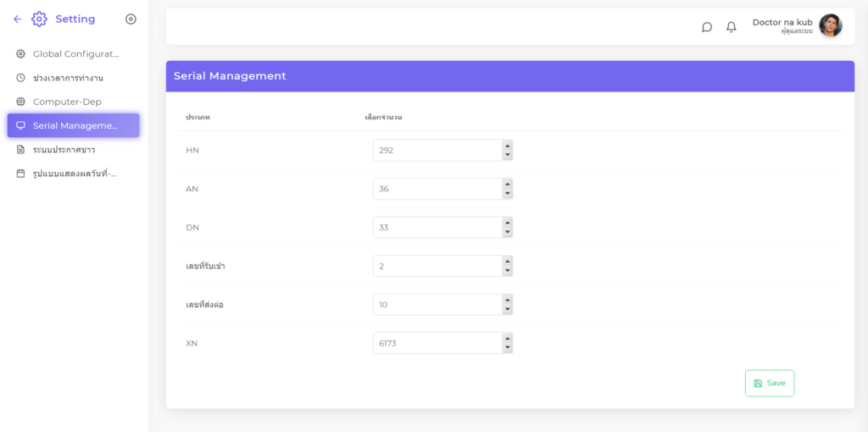Increase the HN value with up arrow

[507, 146]
